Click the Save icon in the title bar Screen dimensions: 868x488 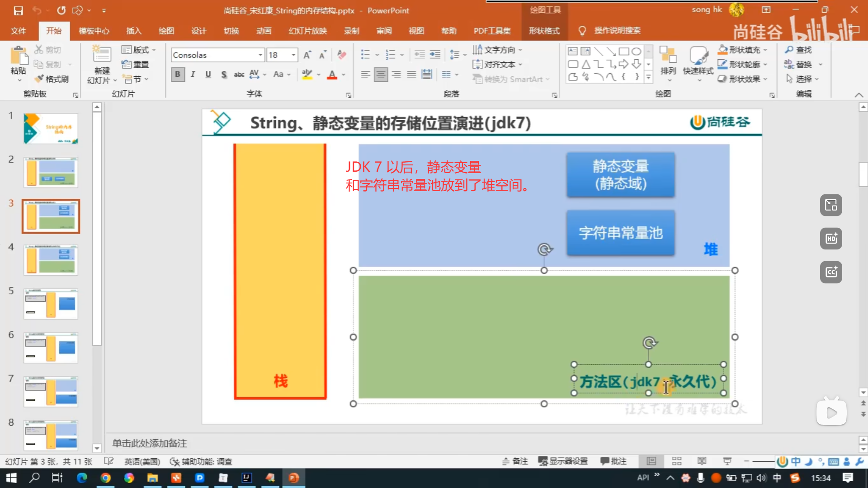click(x=18, y=10)
